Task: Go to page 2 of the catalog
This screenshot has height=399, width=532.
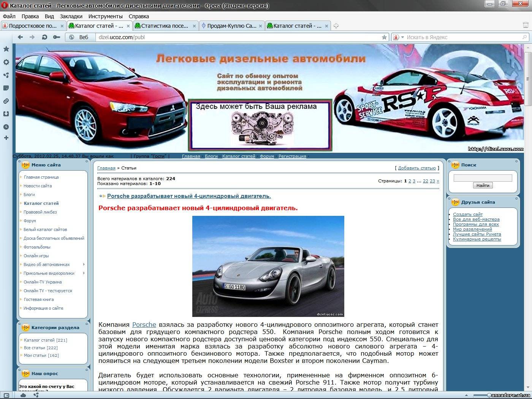Action: tap(410, 181)
